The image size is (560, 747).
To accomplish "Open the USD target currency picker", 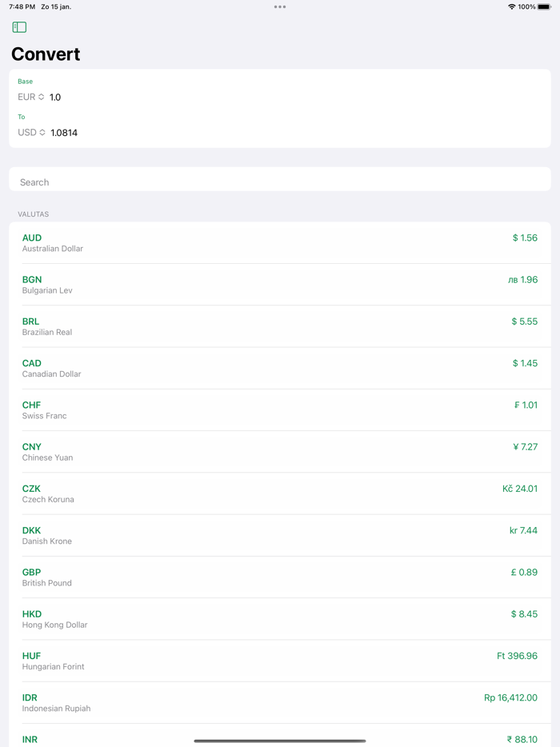I will pos(32,133).
